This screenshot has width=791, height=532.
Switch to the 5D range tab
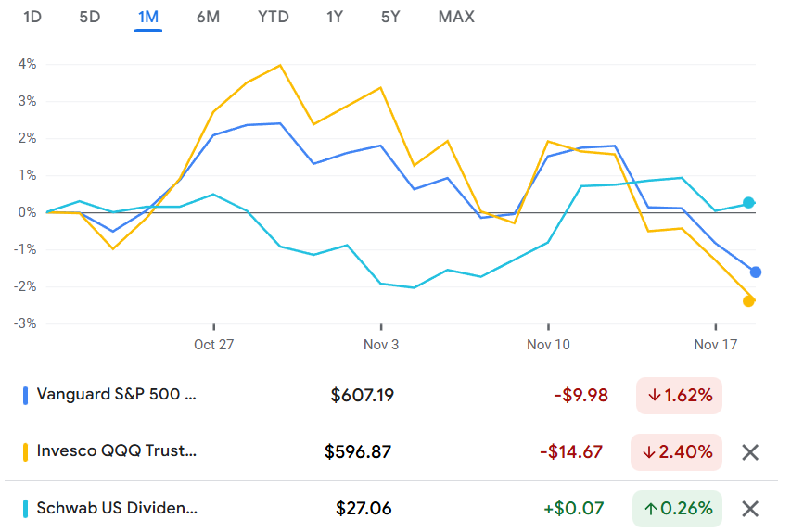(x=90, y=17)
